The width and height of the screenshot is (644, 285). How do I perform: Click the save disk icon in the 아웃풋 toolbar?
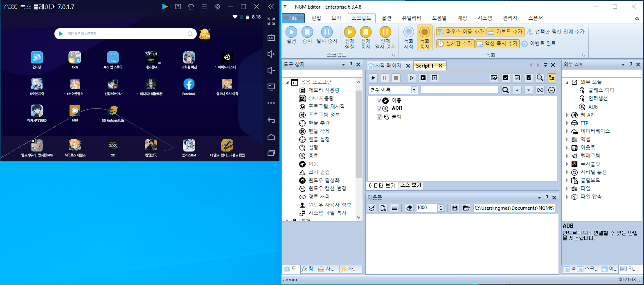click(x=455, y=208)
